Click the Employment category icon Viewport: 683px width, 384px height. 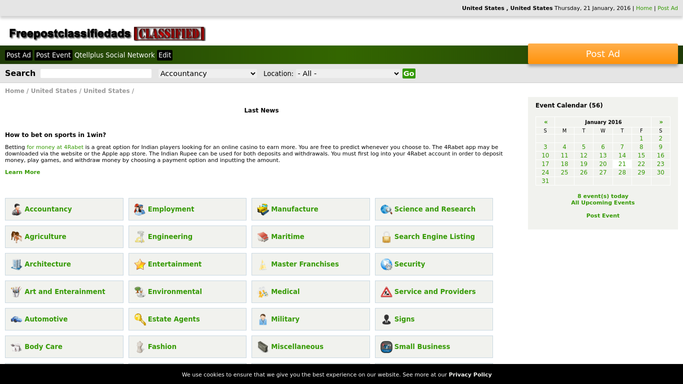(x=139, y=209)
